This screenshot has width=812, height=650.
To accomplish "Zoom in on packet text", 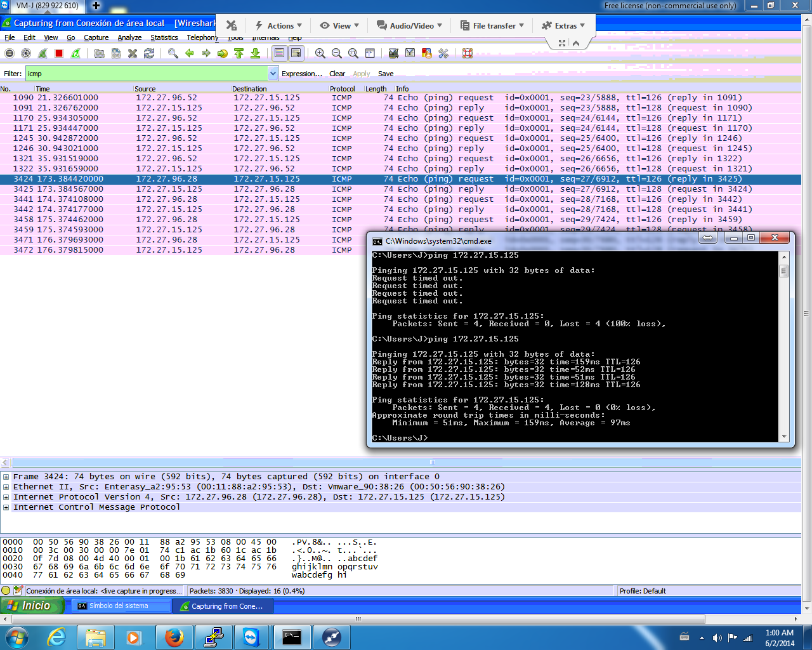I will (320, 53).
